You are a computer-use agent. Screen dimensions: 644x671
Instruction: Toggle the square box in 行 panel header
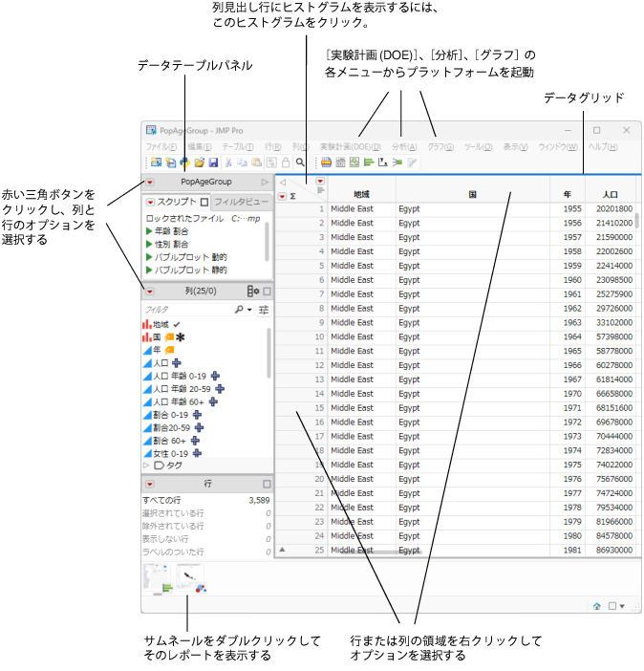(x=267, y=484)
